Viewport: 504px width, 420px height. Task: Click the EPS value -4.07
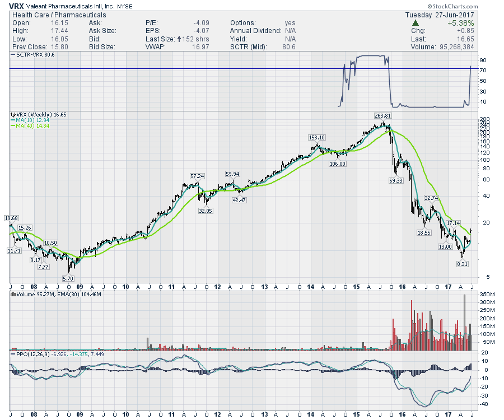pyautogui.click(x=201, y=31)
